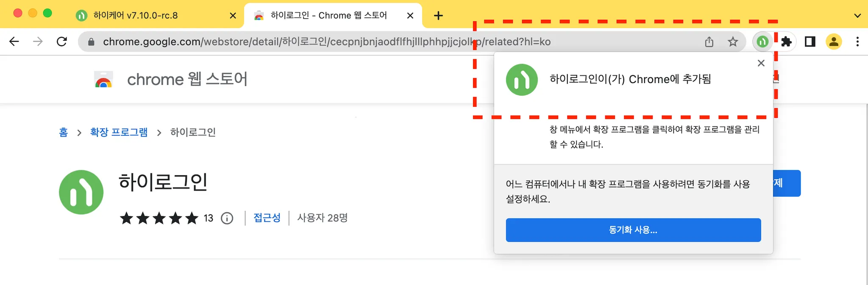Click the rating info icon
This screenshot has width=868, height=285.
pos(227,218)
